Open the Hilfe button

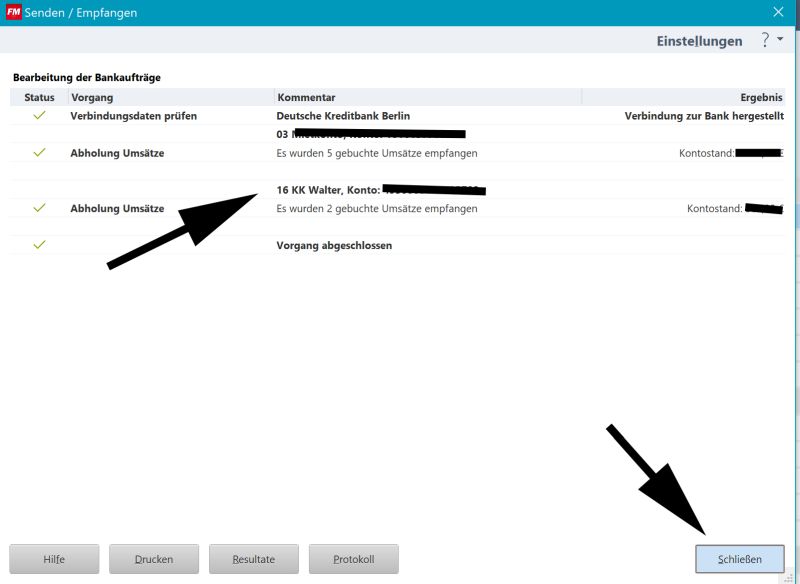[x=54, y=559]
